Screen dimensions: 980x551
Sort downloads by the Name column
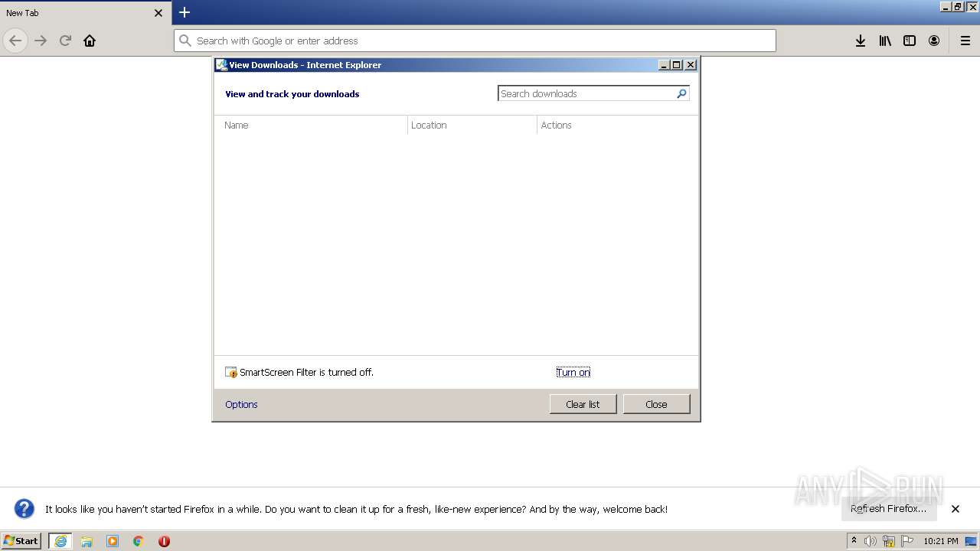click(x=312, y=125)
